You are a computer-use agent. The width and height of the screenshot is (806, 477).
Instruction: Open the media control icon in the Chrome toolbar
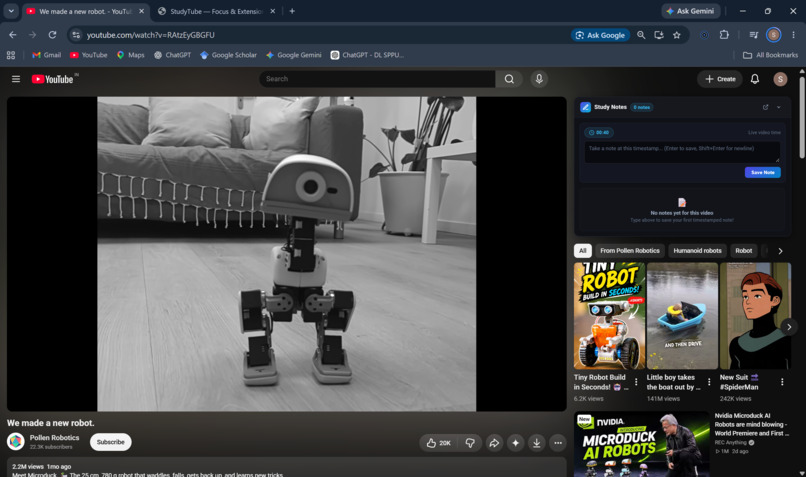(754, 35)
